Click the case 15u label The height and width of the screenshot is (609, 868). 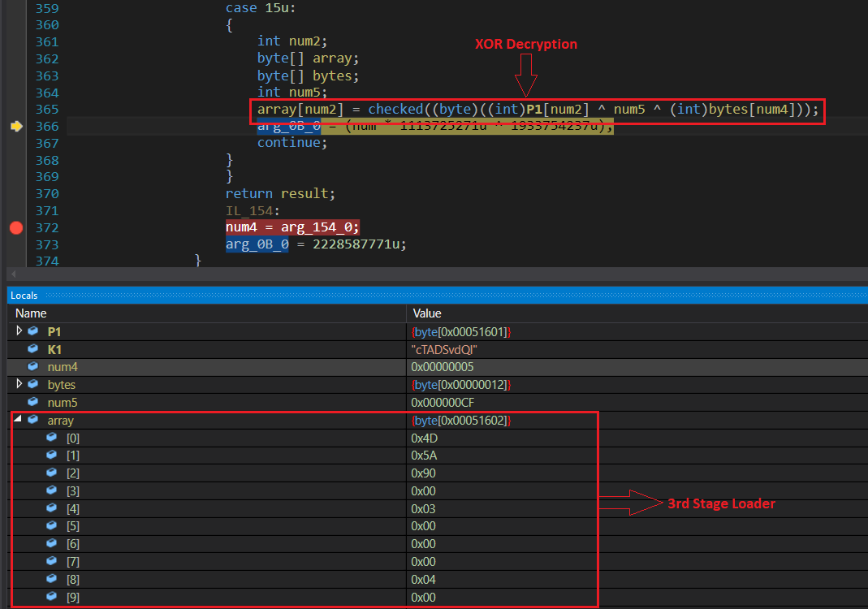(x=261, y=8)
